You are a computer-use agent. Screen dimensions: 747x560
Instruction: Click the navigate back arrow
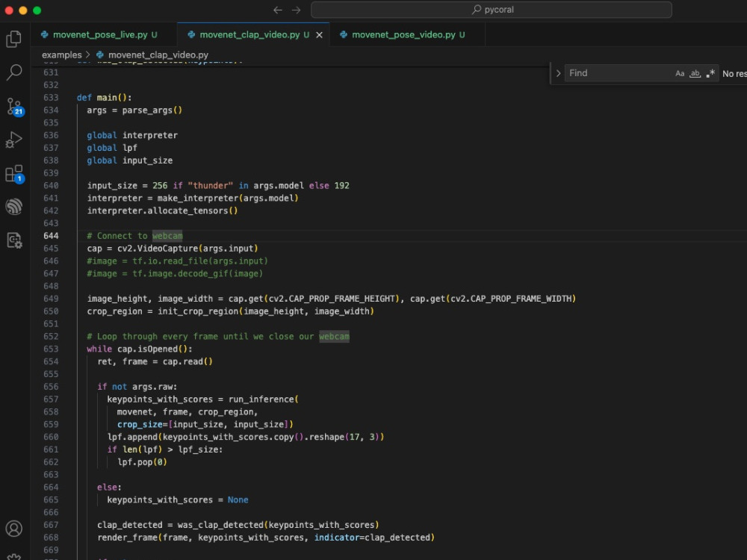pos(276,10)
